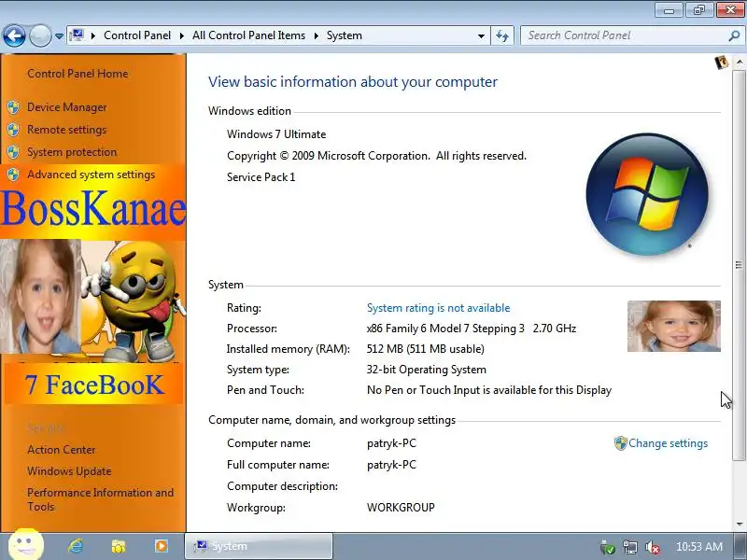Refresh the page with the refresh icon
747x560 pixels.
(x=502, y=35)
